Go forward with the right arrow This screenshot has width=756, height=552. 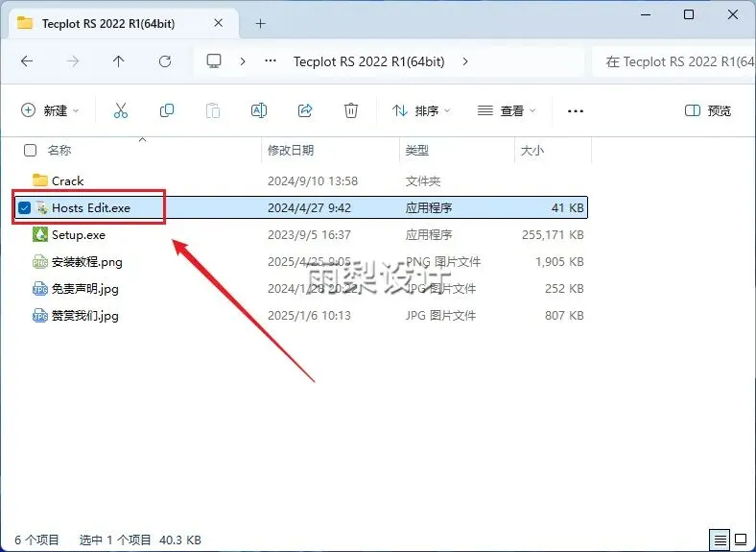click(x=73, y=61)
